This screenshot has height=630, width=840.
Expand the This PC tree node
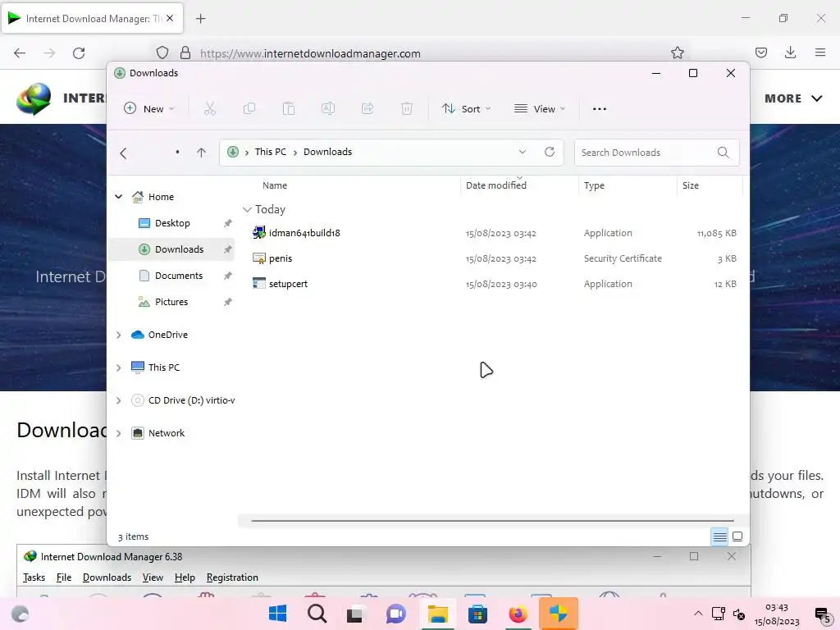(118, 367)
